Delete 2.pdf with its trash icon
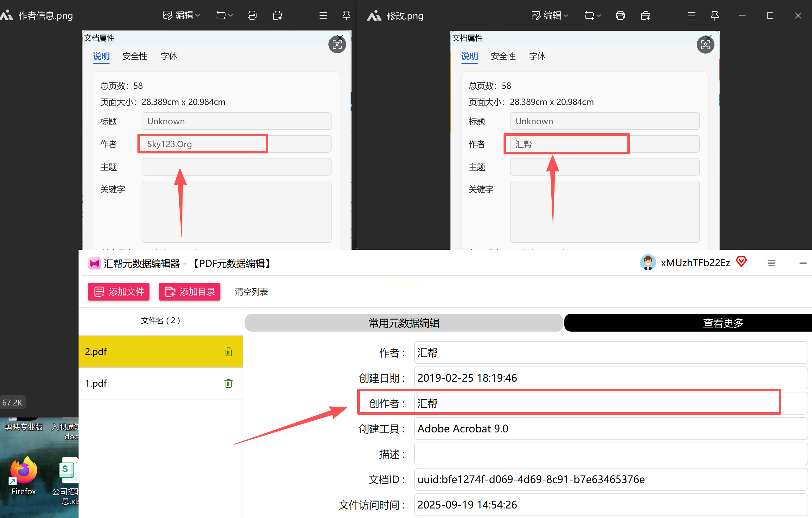The image size is (812, 518). (228, 352)
